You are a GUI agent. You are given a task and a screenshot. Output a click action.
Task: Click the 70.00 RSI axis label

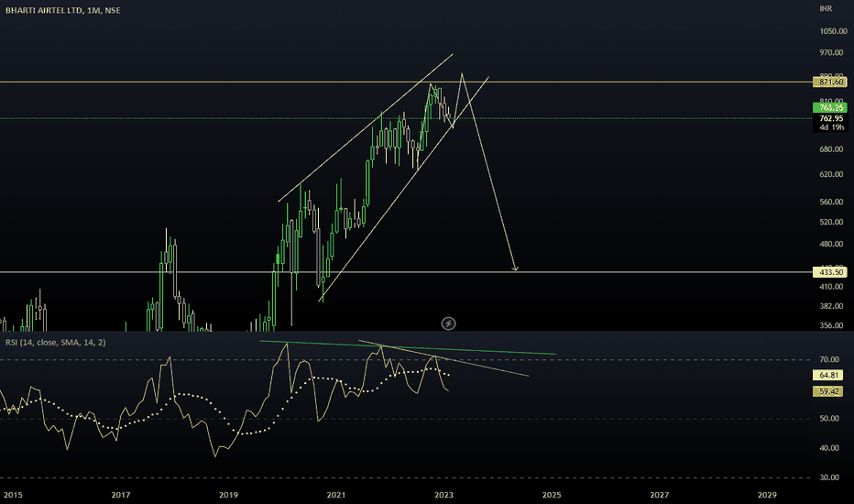coord(829,359)
